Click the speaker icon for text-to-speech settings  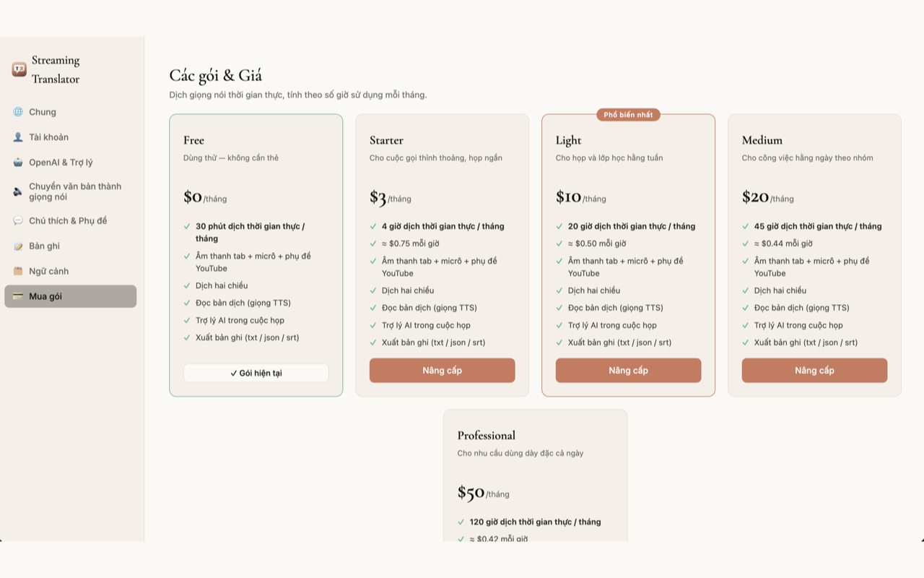tap(18, 191)
